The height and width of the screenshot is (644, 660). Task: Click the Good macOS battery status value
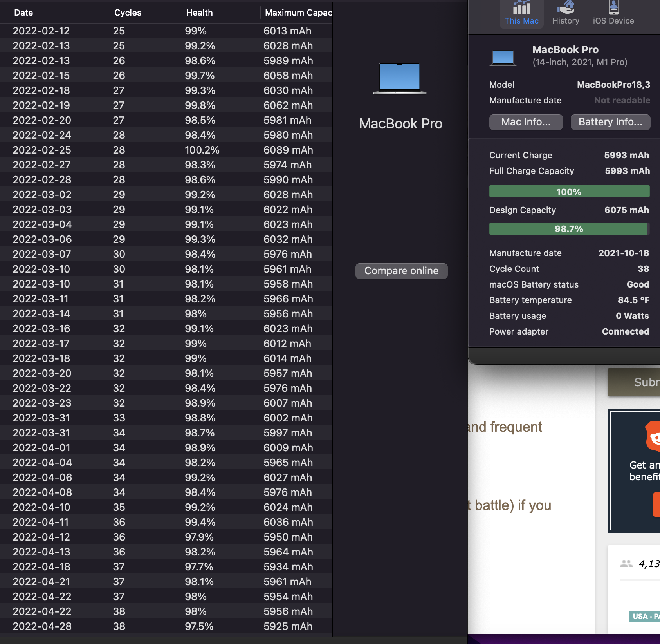tap(638, 284)
